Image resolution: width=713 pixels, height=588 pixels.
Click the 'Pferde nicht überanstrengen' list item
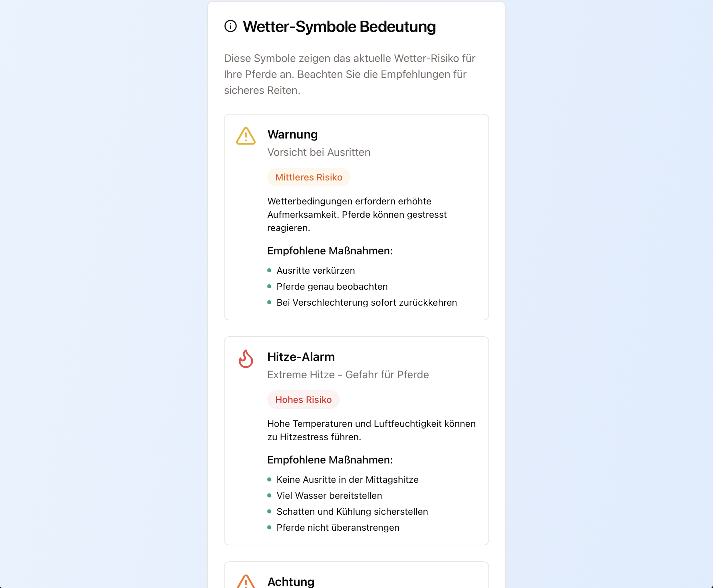[x=338, y=527]
